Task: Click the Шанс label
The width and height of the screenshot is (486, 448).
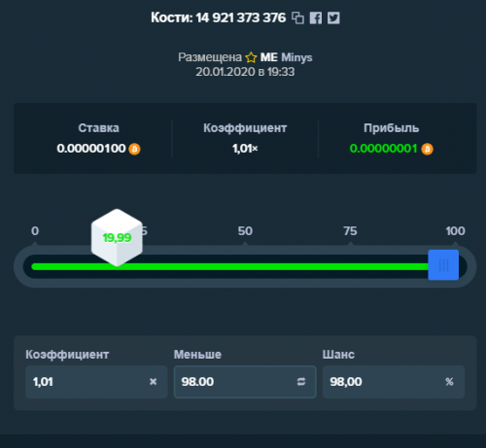Action: point(338,355)
